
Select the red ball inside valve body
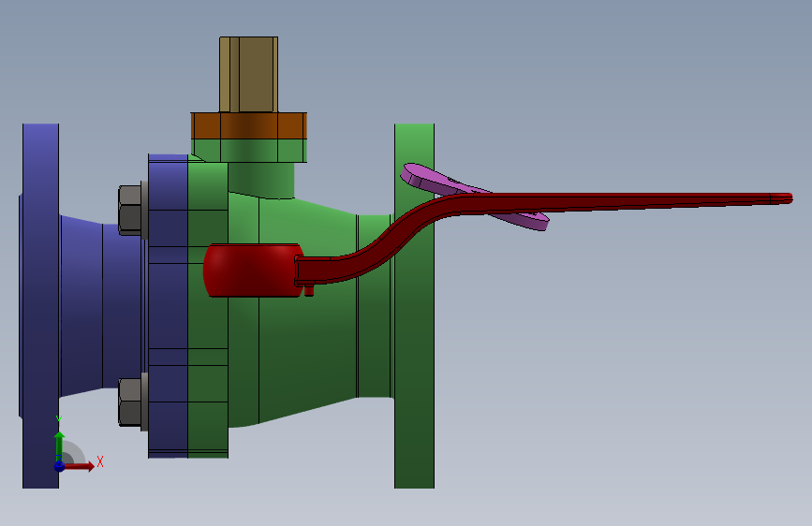(x=251, y=270)
